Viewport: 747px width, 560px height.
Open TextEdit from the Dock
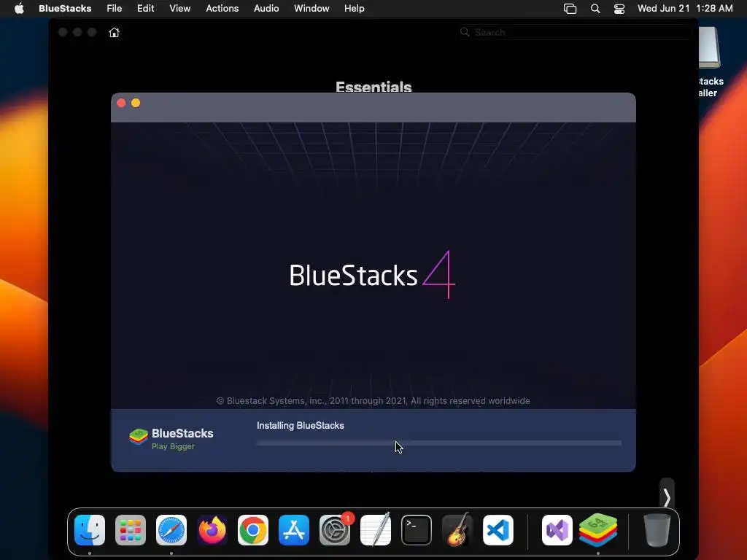[376, 530]
